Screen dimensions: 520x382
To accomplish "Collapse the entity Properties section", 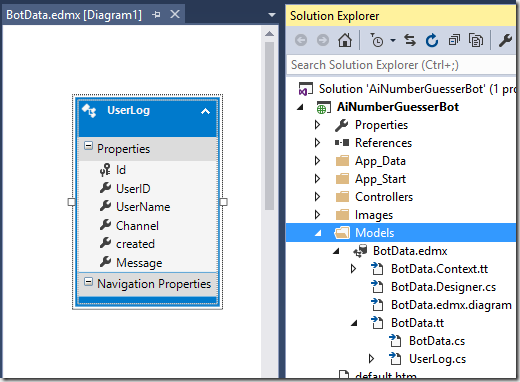I will (88, 146).
